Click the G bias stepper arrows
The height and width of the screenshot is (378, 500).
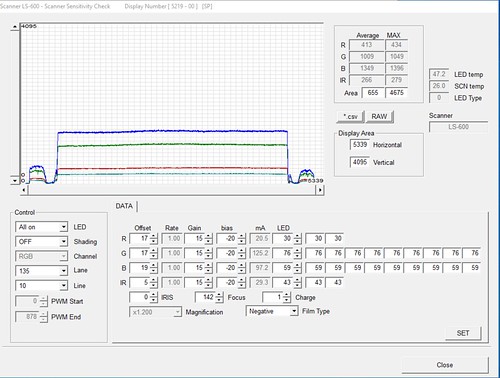coord(242,253)
